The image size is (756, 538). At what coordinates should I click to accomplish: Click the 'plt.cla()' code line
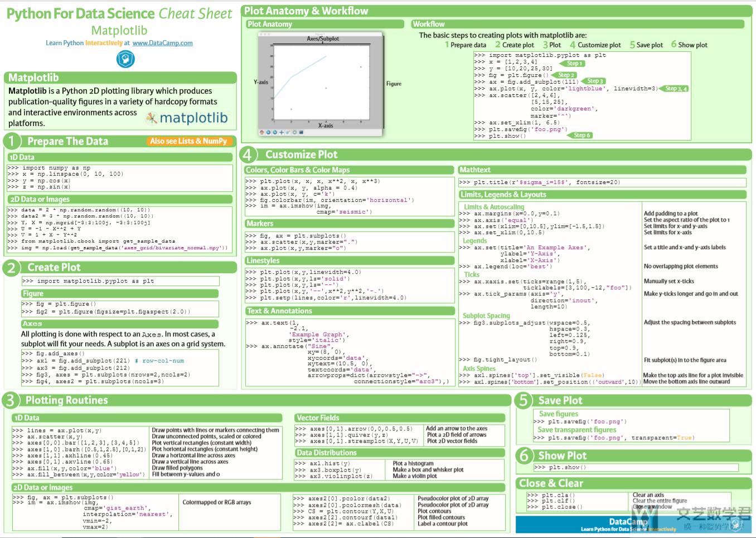coord(551,495)
